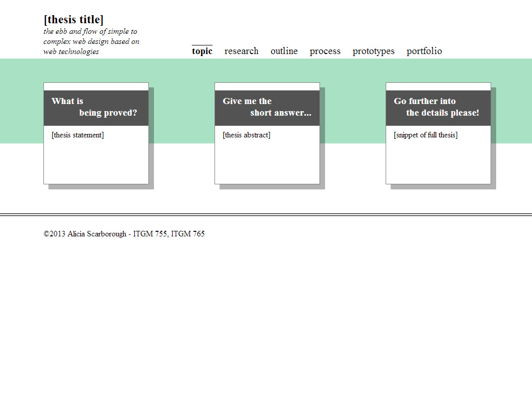Viewport: 532px width, 399px height.
Task: Open 'Go further into the details please!' header
Action: (438, 108)
